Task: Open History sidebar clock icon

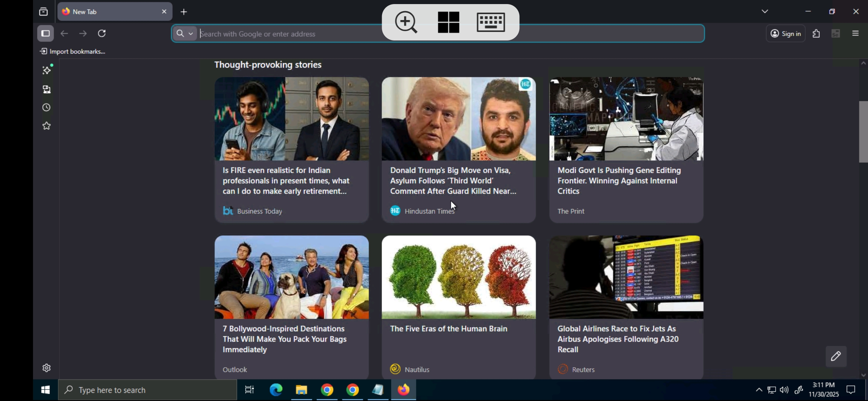Action: (47, 108)
